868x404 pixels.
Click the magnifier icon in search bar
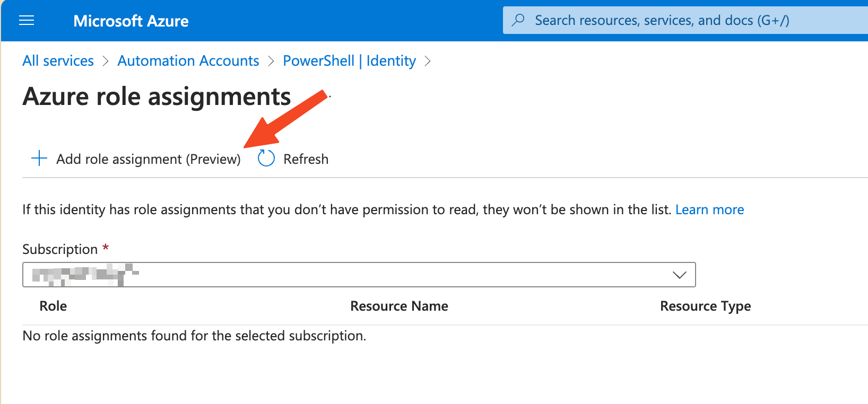[x=518, y=20]
